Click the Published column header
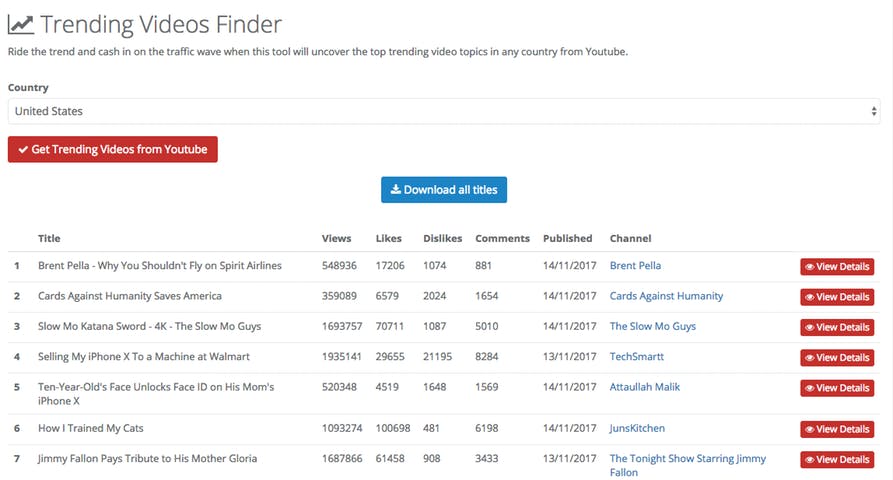The height and width of the screenshot is (480, 893). (567, 239)
